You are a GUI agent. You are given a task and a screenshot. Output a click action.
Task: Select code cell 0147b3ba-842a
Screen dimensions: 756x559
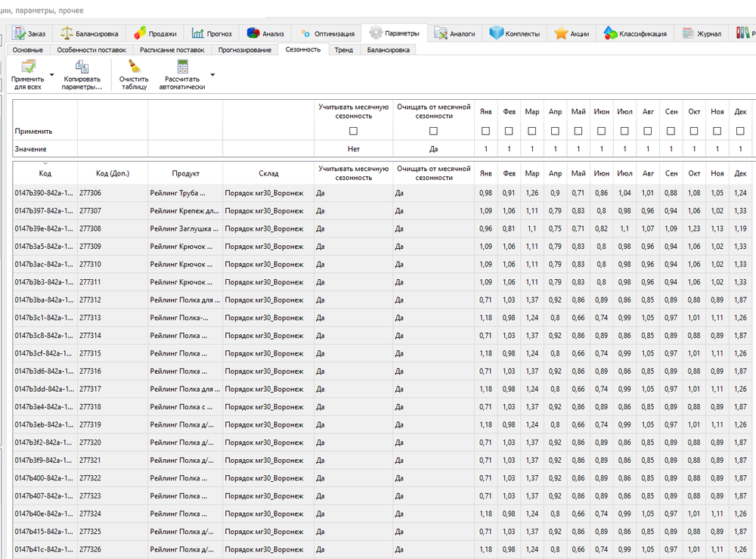coord(45,300)
